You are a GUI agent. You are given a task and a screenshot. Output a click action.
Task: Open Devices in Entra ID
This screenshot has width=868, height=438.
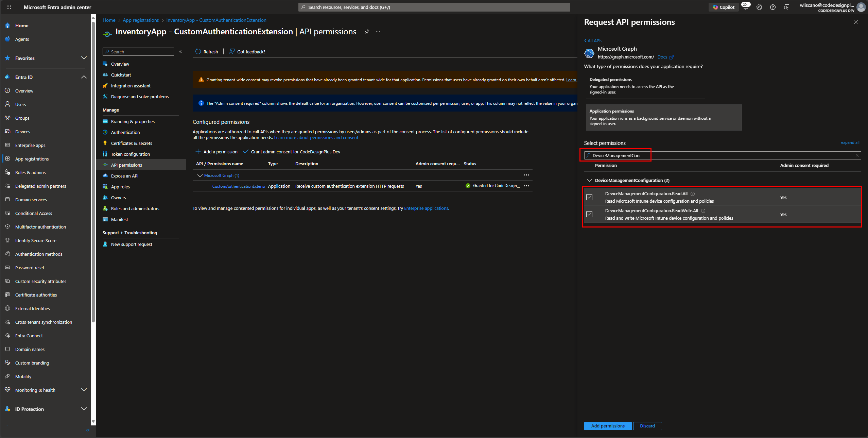(22, 132)
